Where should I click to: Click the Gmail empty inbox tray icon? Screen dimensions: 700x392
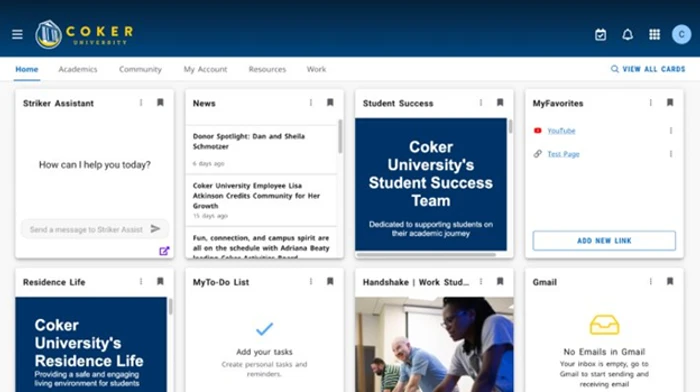(604, 325)
